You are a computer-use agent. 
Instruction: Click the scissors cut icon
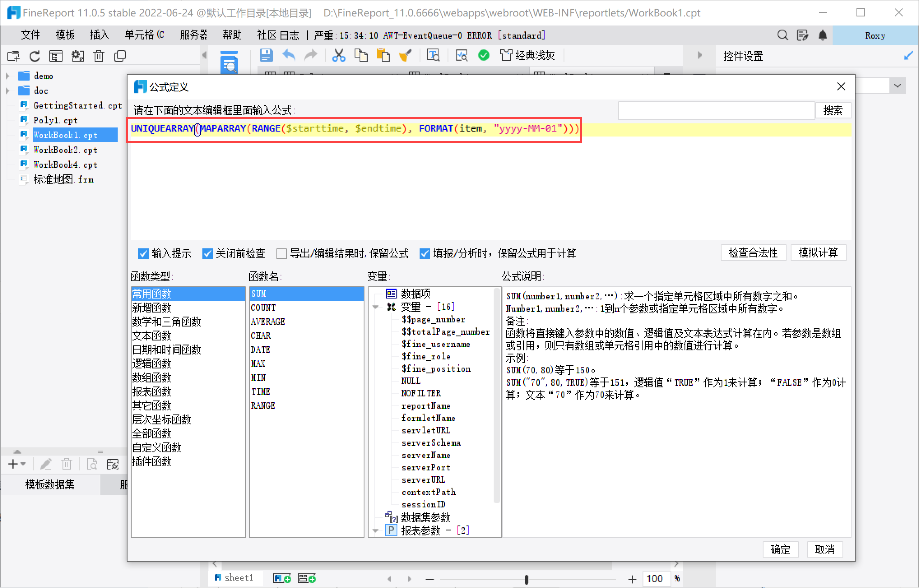coord(339,56)
